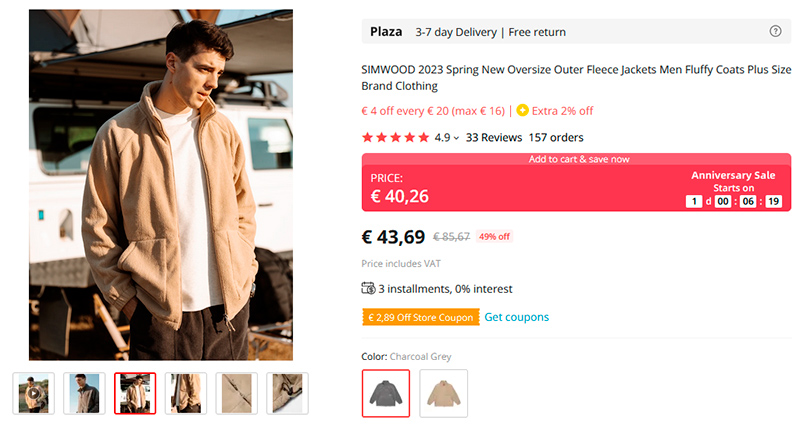Select the fourth thumbnail showing jacket pocket

tap(186, 393)
